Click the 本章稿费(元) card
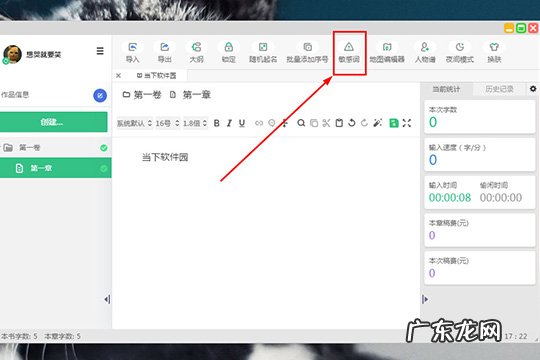This screenshot has height=360, width=540. pyautogui.click(x=480, y=230)
